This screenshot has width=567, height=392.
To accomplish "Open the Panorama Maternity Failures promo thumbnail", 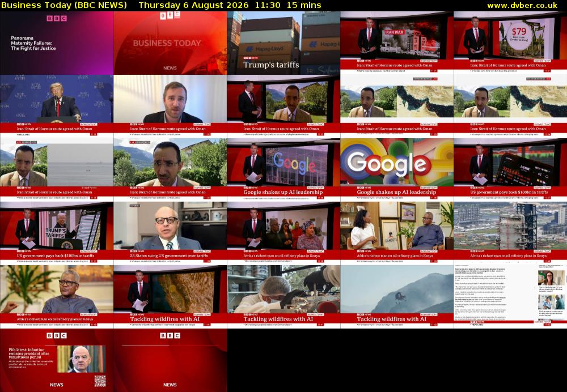I will (x=57, y=42).
